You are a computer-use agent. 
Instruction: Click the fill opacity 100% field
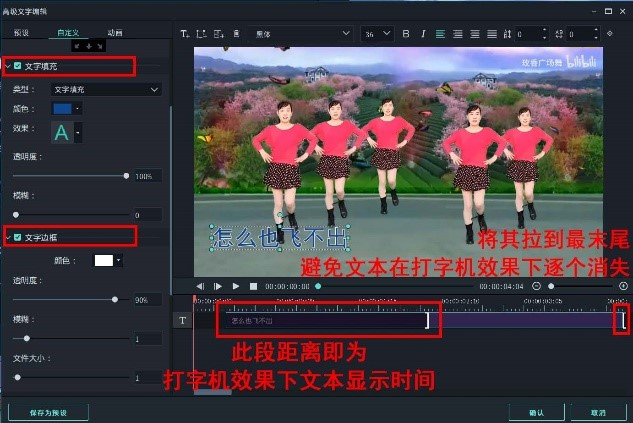pyautogui.click(x=148, y=176)
